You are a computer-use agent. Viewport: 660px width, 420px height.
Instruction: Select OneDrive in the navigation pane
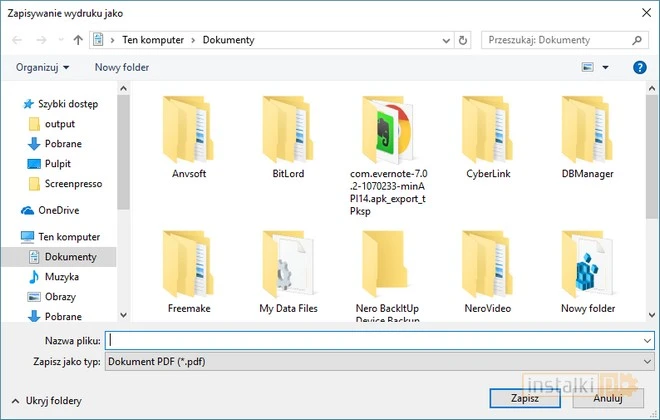[58, 210]
